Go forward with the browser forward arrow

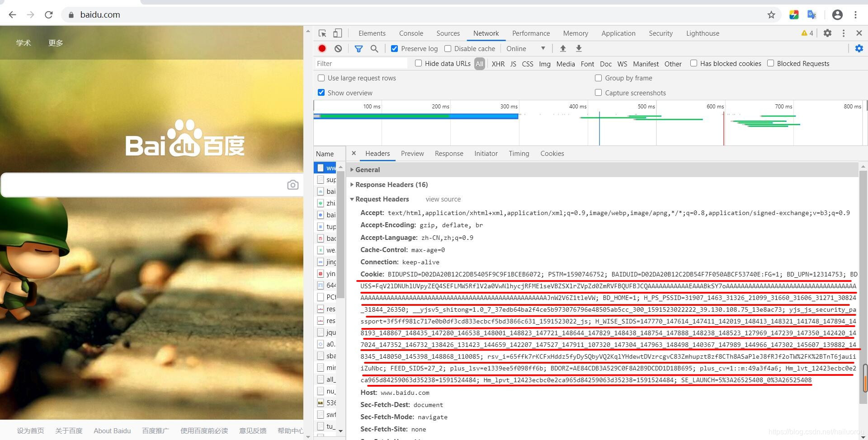[30, 14]
